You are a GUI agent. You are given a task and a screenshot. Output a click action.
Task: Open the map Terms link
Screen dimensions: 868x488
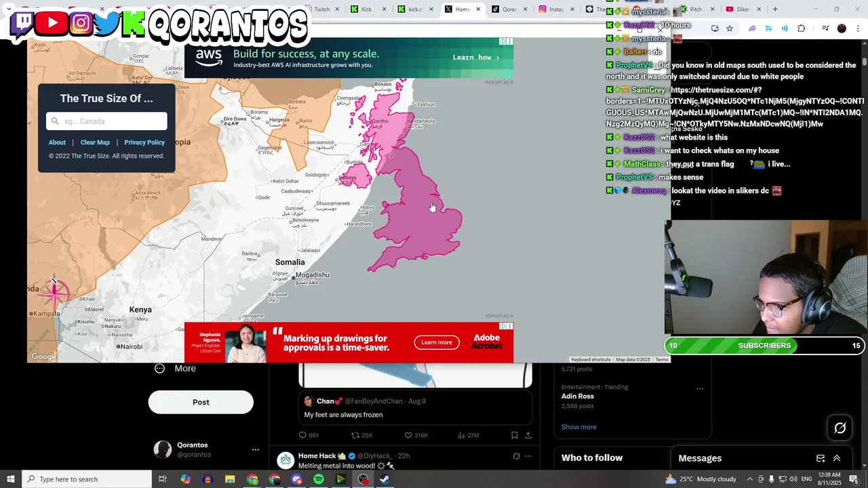tap(661, 359)
